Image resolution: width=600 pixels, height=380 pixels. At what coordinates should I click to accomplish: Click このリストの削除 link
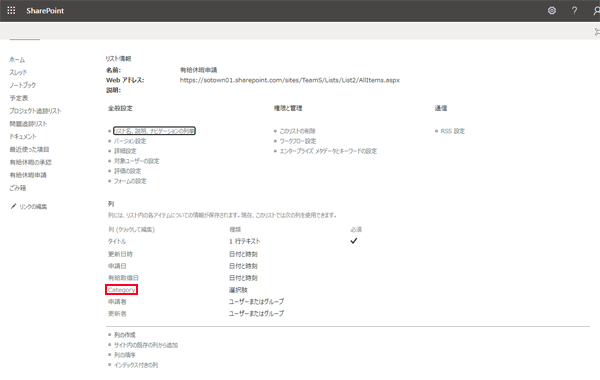coord(297,131)
